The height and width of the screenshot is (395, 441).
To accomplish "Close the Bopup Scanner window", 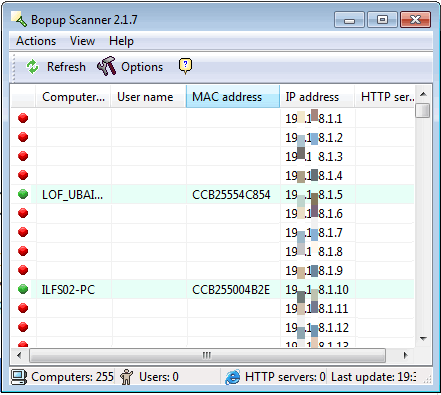I will [x=416, y=20].
